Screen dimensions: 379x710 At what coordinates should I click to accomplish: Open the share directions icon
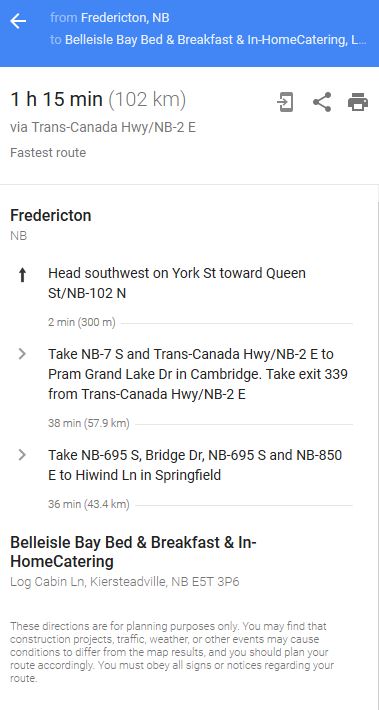(322, 102)
